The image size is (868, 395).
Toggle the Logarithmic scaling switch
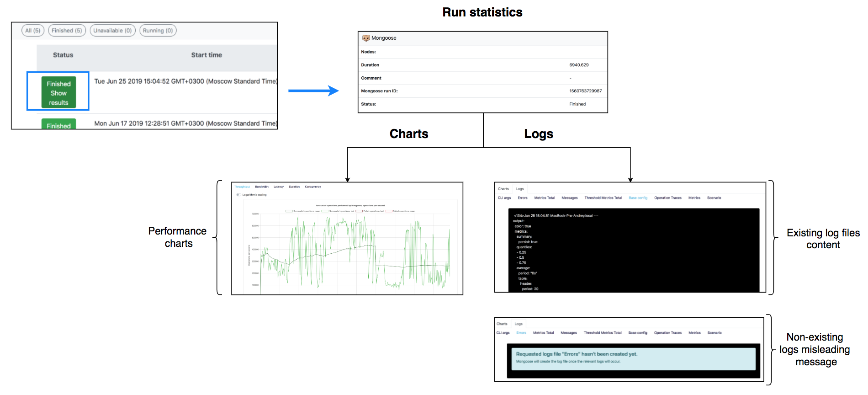[238, 195]
